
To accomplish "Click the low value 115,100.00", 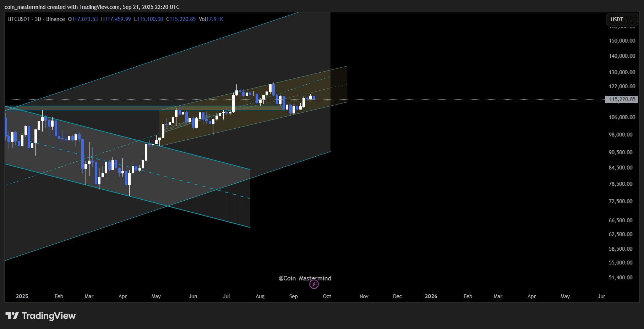I will click(150, 19).
